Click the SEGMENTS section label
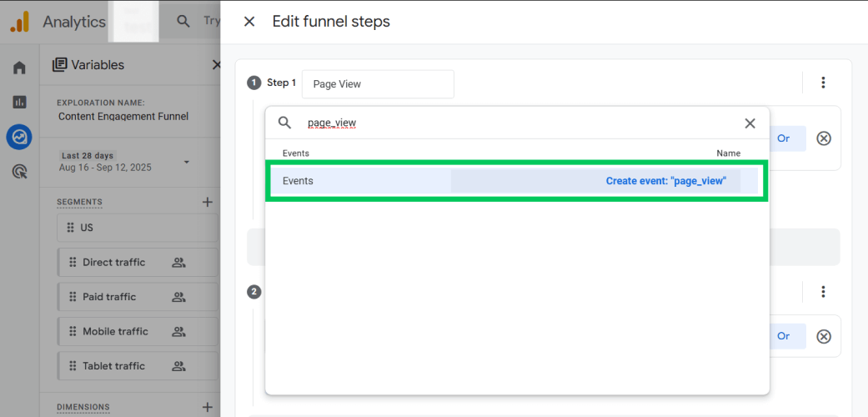Viewport: 868px width, 417px height. point(79,202)
